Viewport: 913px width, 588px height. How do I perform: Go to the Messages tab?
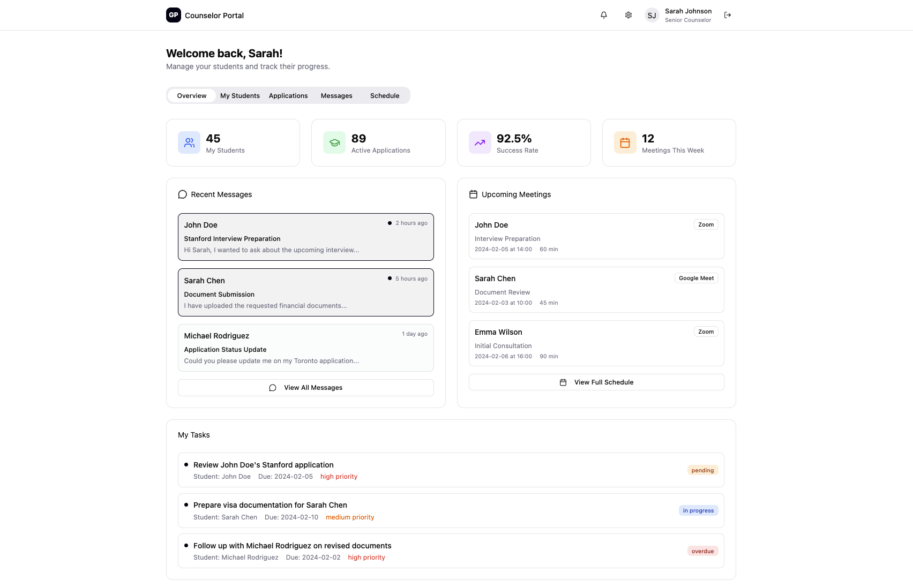click(336, 96)
